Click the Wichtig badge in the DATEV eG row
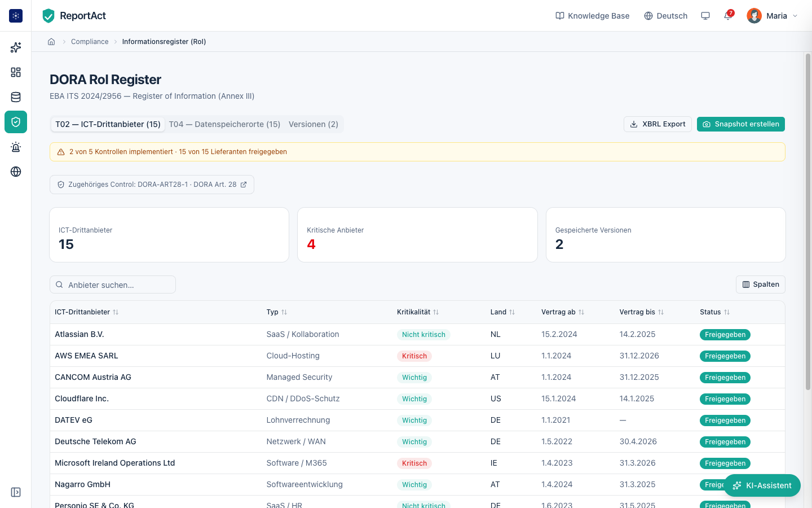The image size is (812, 508). click(414, 421)
